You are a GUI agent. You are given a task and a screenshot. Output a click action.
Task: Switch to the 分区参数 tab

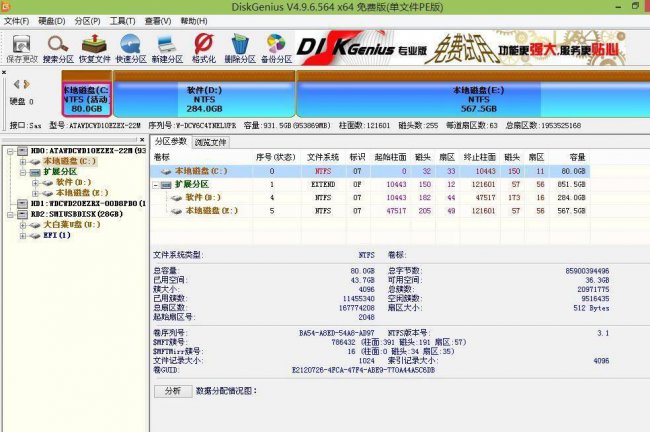[x=171, y=141]
